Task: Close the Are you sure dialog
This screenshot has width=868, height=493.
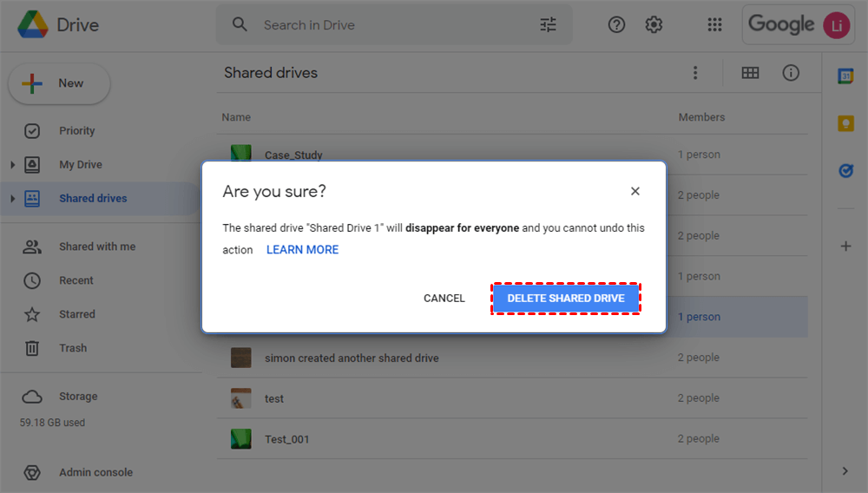Action: click(x=635, y=192)
